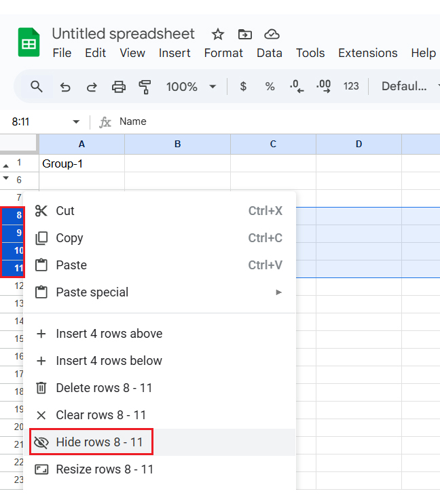Click the Untitled spreadsheet title
The height and width of the screenshot is (504, 440).
click(x=123, y=34)
